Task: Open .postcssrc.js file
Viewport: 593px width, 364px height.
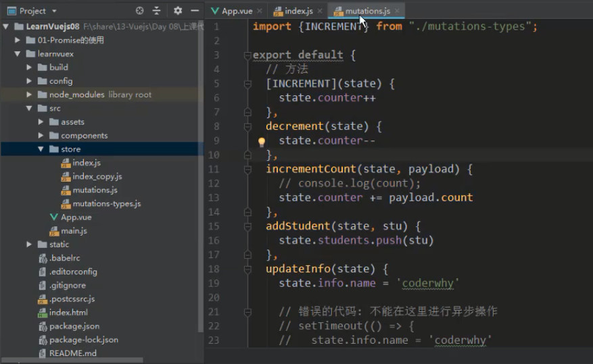Action: pyautogui.click(x=72, y=298)
